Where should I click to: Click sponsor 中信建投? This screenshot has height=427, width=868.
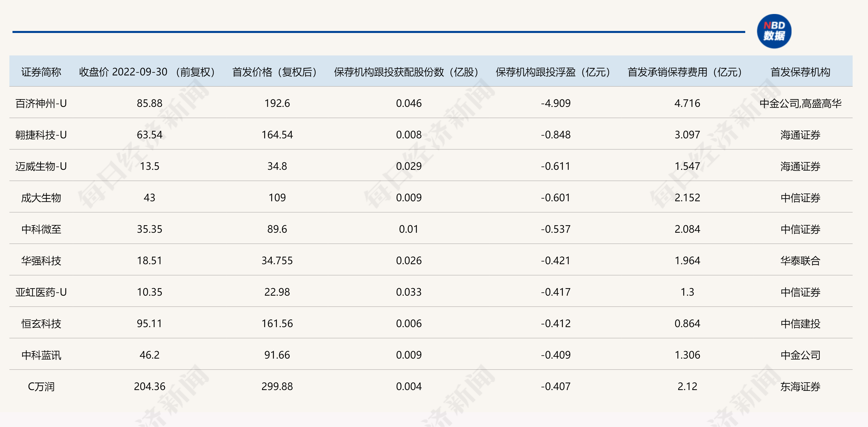800,324
